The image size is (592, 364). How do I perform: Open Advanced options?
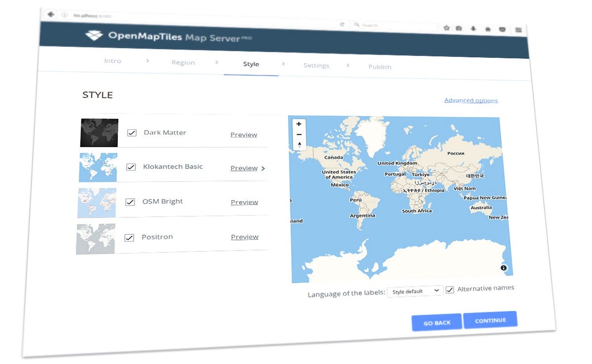[x=471, y=100]
